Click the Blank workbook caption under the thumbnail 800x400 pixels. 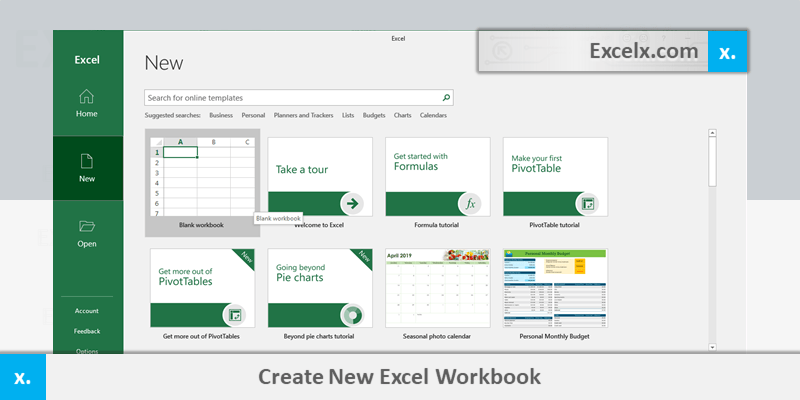(x=201, y=224)
